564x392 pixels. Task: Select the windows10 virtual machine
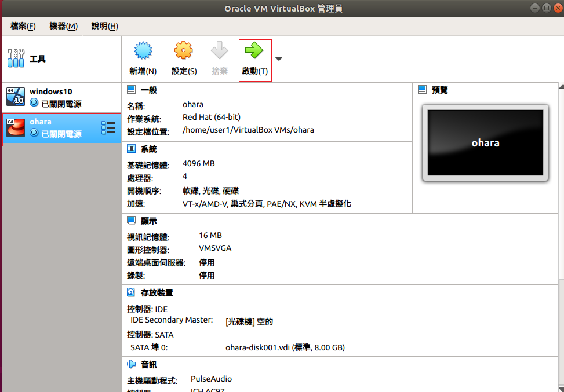pyautogui.click(x=61, y=97)
